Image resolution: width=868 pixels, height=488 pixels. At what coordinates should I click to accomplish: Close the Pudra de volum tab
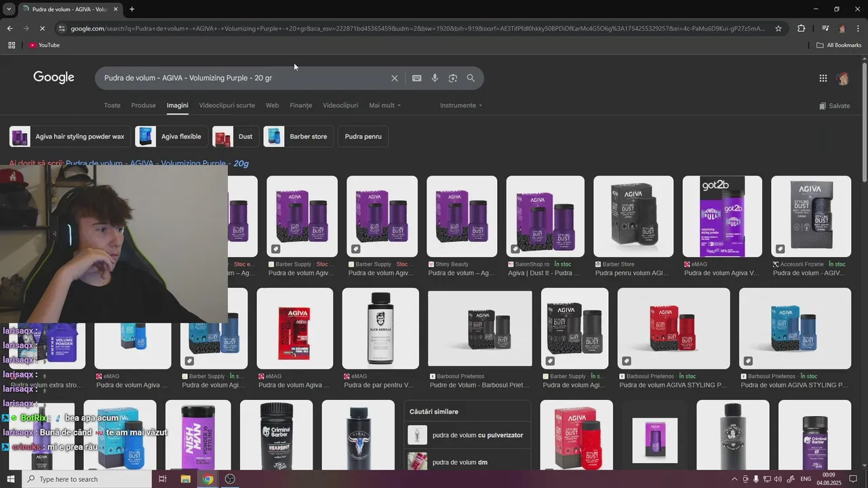tap(115, 9)
